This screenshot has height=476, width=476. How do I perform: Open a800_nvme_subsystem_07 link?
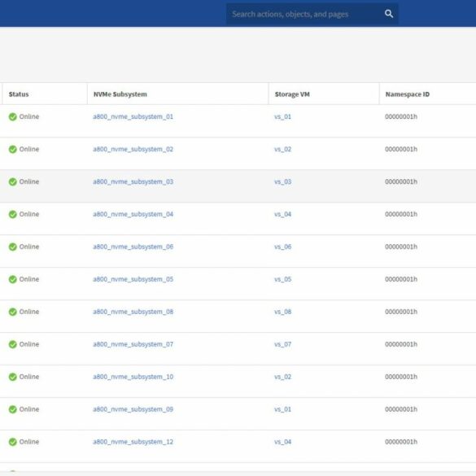pos(133,344)
